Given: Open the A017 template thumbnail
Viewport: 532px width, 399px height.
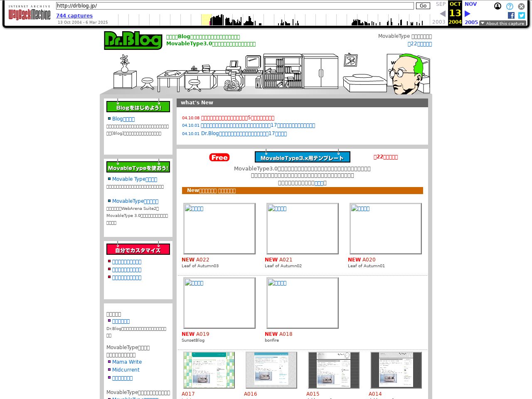Looking at the screenshot, I should tap(209, 370).
